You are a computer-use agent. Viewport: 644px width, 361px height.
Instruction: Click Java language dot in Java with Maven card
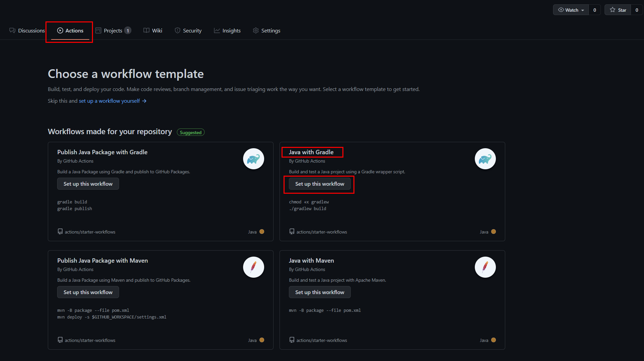[494, 340]
